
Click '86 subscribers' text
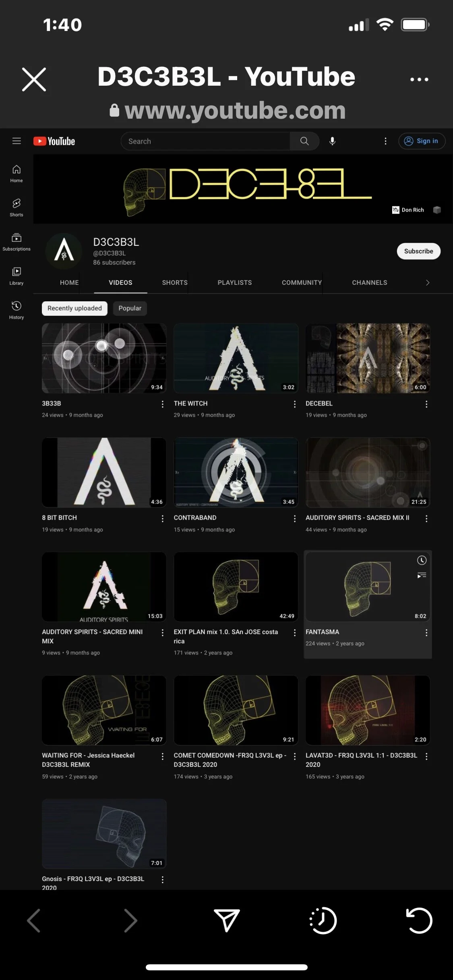[114, 263]
